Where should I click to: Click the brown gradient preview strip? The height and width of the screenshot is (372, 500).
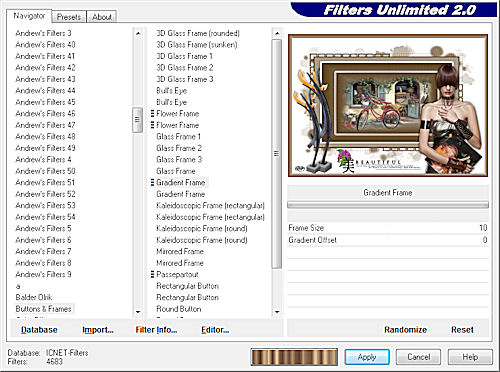click(294, 357)
